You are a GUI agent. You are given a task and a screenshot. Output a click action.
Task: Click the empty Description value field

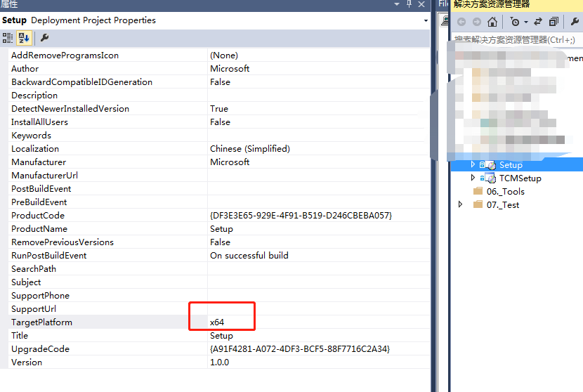pyautogui.click(x=319, y=96)
